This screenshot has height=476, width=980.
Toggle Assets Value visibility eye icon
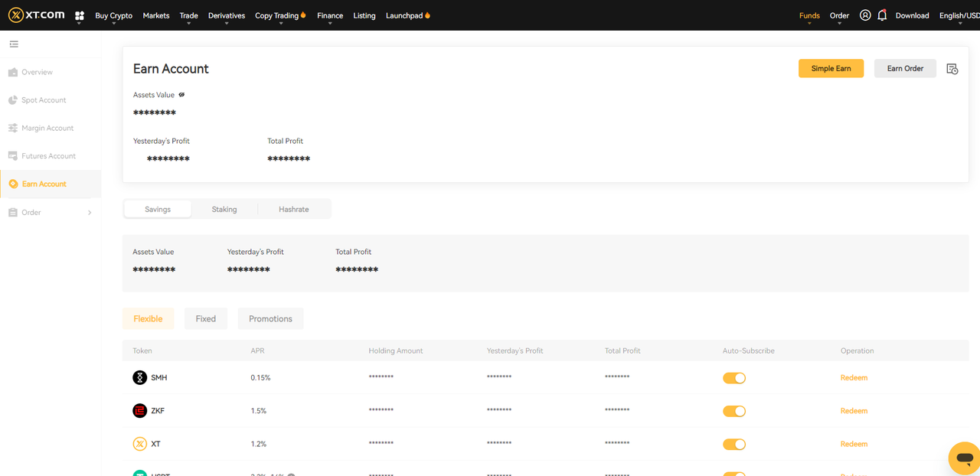pyautogui.click(x=181, y=95)
